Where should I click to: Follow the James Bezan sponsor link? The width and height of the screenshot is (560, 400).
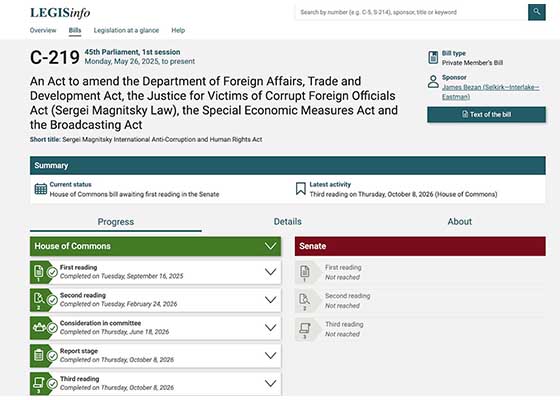coord(491,92)
